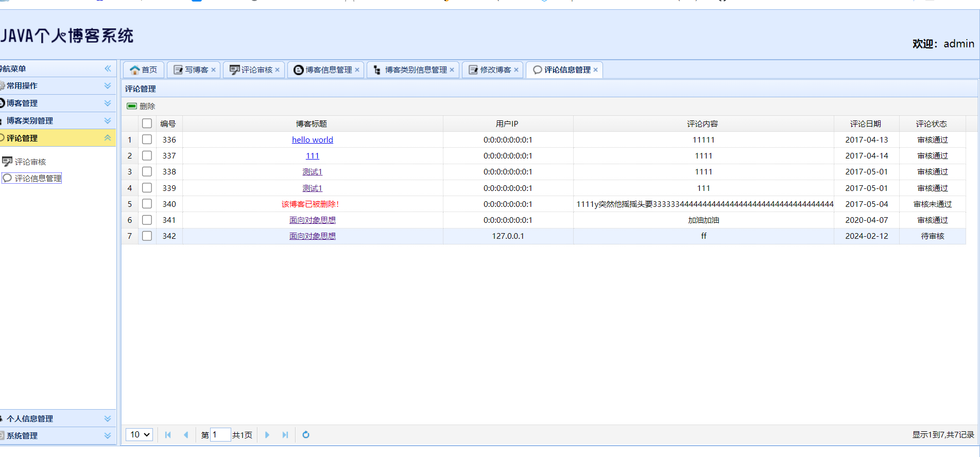
Task: Close the 修改博客 tab
Action: click(517, 70)
